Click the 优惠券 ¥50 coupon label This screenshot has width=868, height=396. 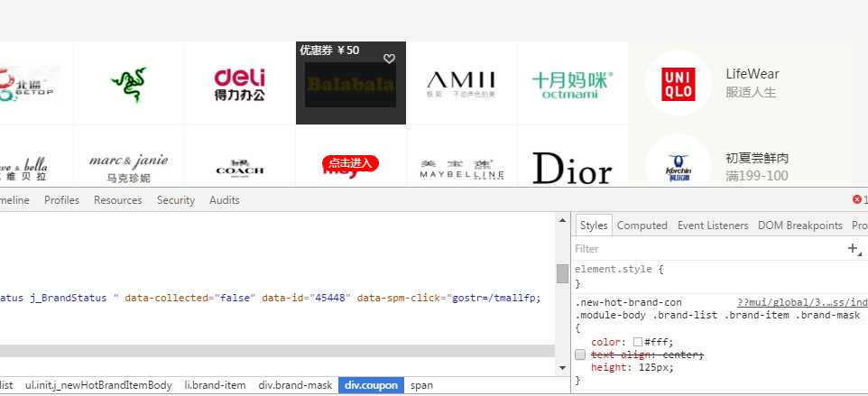[329, 51]
